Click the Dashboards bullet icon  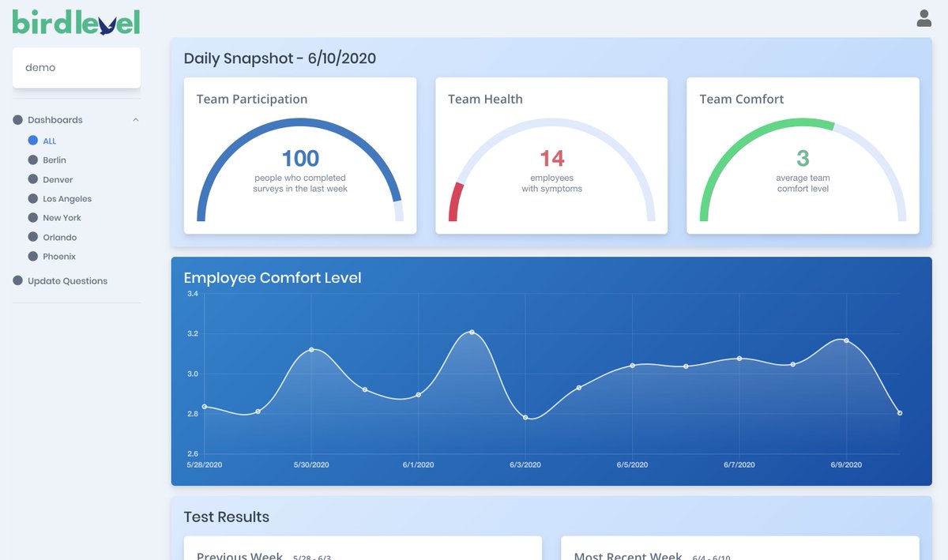(x=17, y=119)
